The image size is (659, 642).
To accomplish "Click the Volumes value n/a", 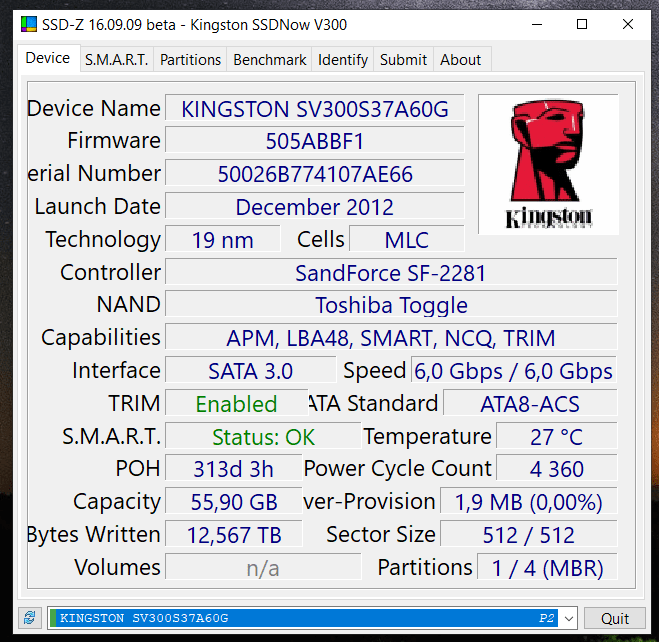I will point(263,568).
